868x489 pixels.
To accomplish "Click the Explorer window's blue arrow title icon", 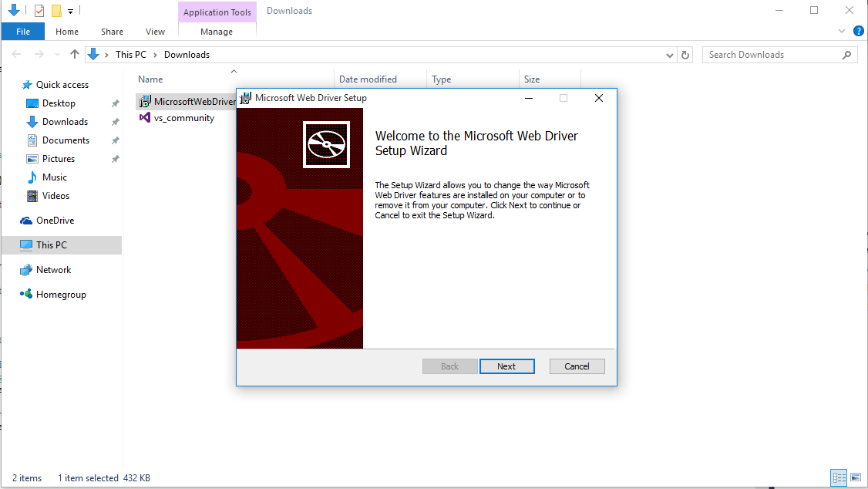I will [x=14, y=10].
